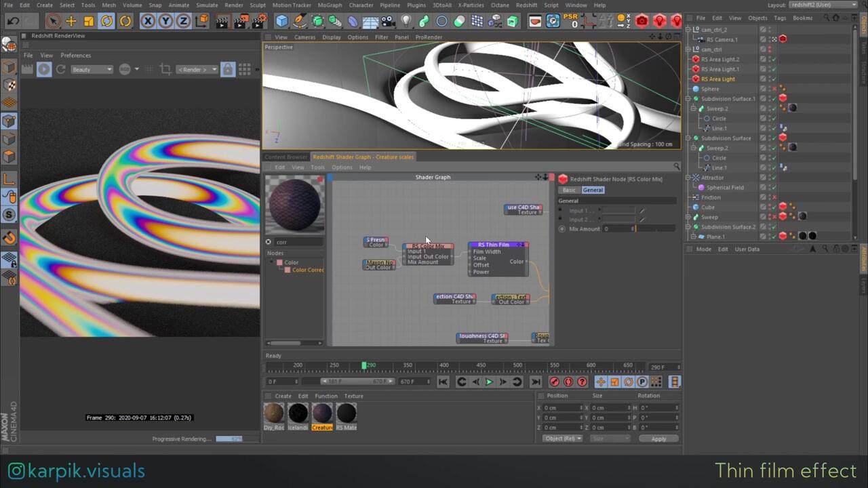Toggle Friction object enabled state
Image resolution: width=868 pixels, height=488 pixels.
tap(774, 197)
